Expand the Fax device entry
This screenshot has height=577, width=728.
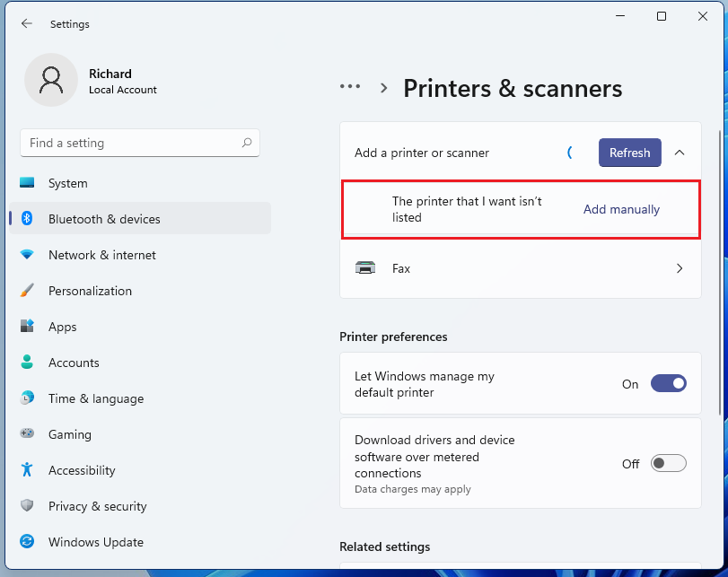[x=680, y=267]
